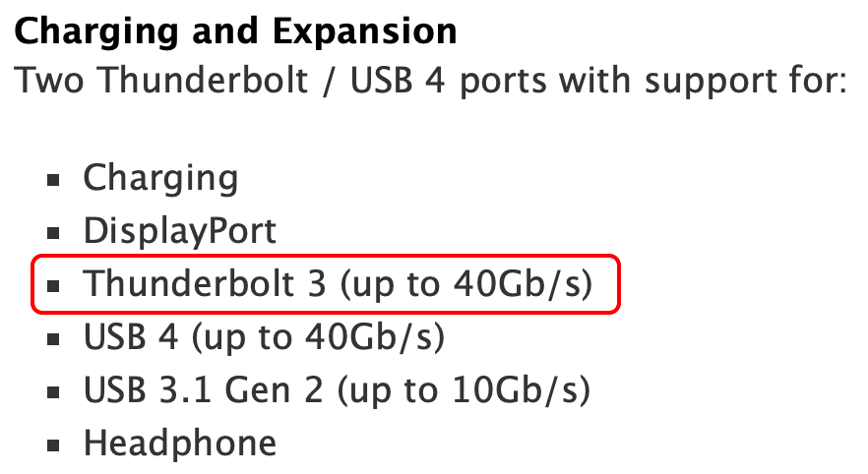Click the highlighted Thunderbolt 3 list item
Viewport: 868px width, 474px height.
pos(326,284)
